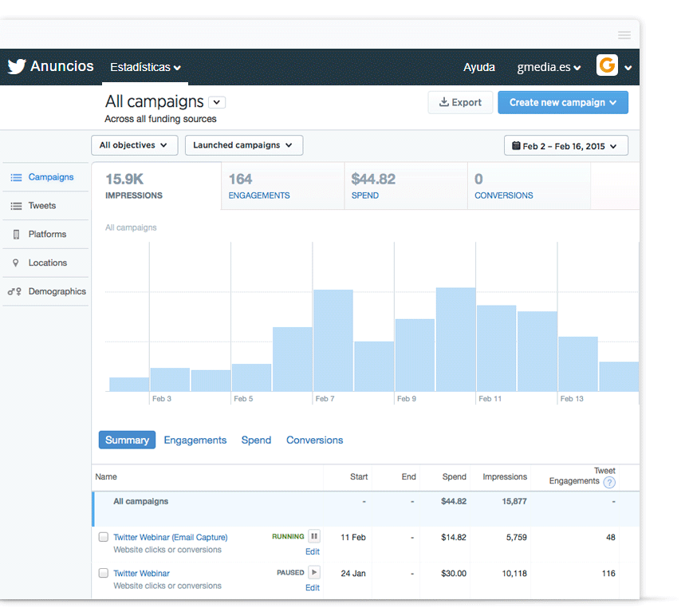Select the Campaigns sidebar item
The width and height of the screenshot is (685, 616).
coord(45,177)
